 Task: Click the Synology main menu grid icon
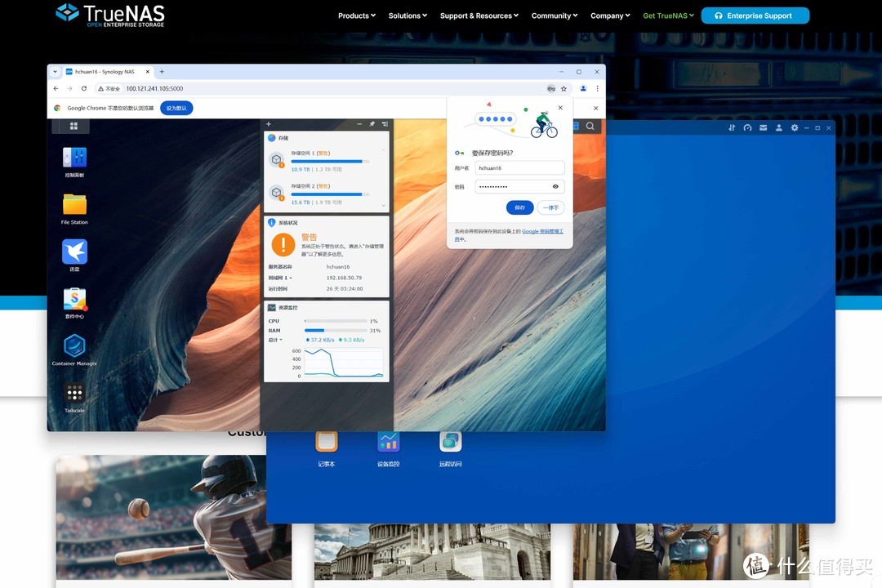pos(73,126)
